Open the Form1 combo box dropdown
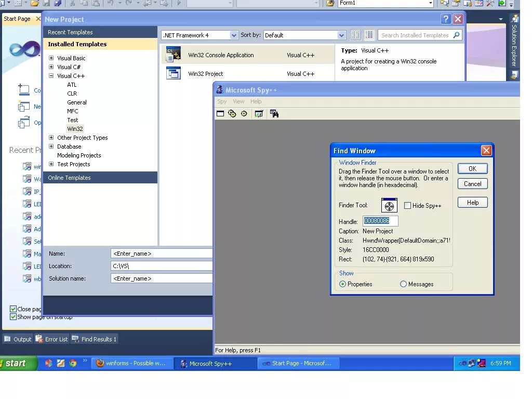 tap(430, 3)
